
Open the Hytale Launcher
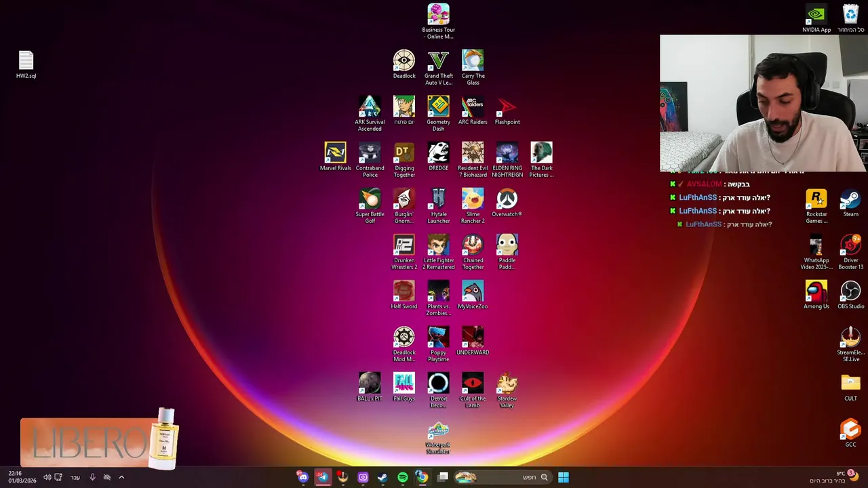tap(438, 205)
